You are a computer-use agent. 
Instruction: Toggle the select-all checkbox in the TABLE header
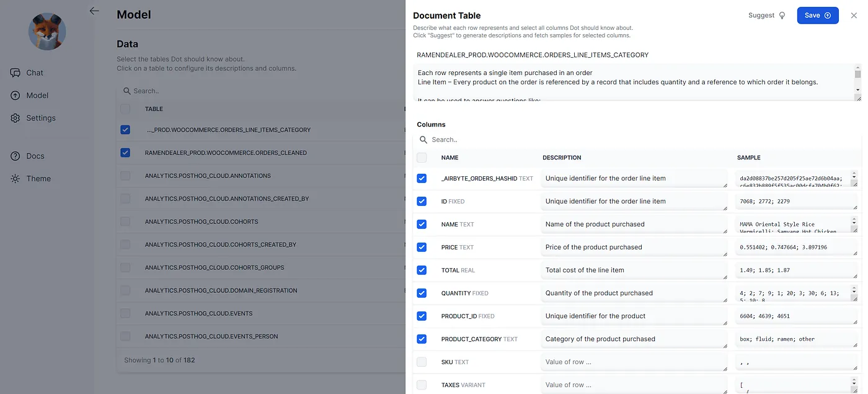coord(125,109)
